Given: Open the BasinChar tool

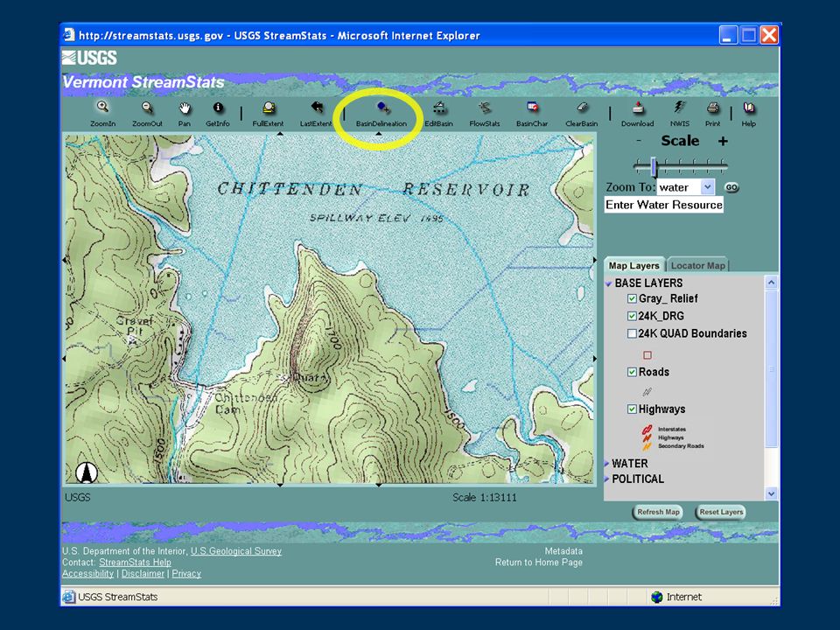Looking at the screenshot, I should coord(532,113).
